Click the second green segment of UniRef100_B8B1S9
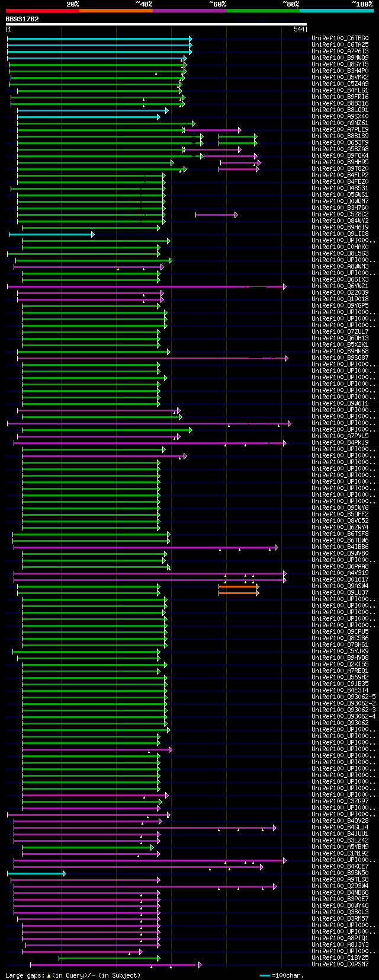 pos(237,136)
